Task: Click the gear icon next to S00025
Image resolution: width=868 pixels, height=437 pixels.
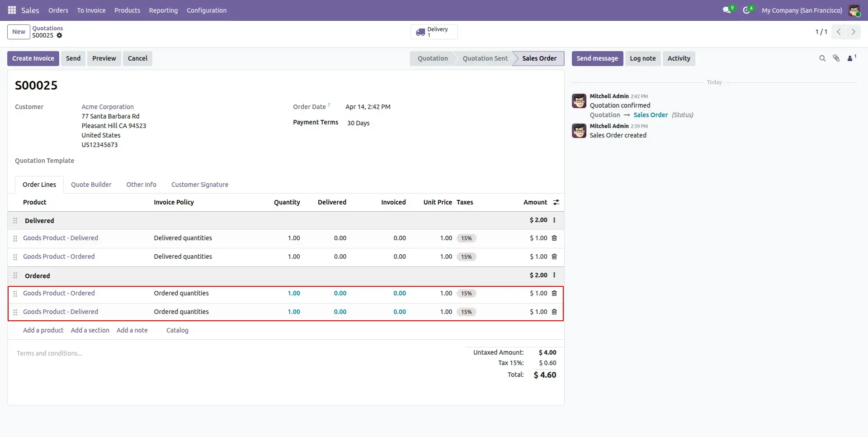Action: click(x=59, y=35)
